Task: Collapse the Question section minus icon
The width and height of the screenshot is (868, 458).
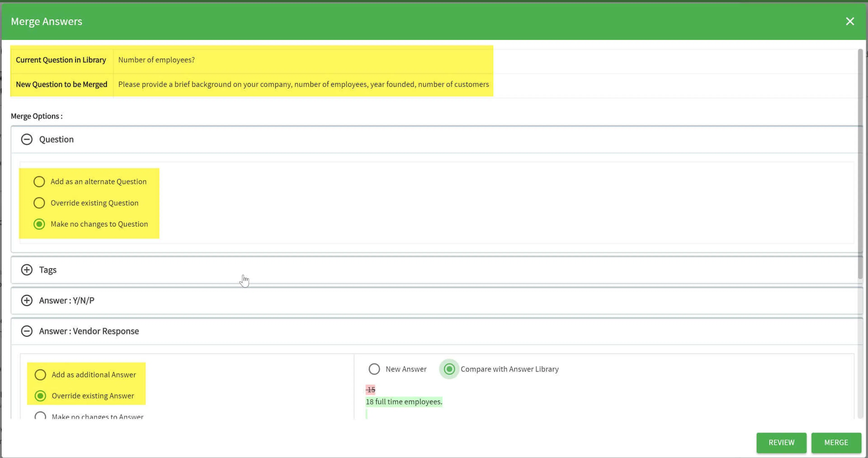Action: pos(27,139)
